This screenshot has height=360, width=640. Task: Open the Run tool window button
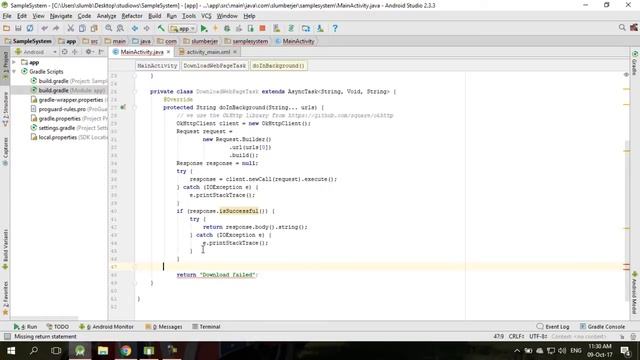coord(25,327)
